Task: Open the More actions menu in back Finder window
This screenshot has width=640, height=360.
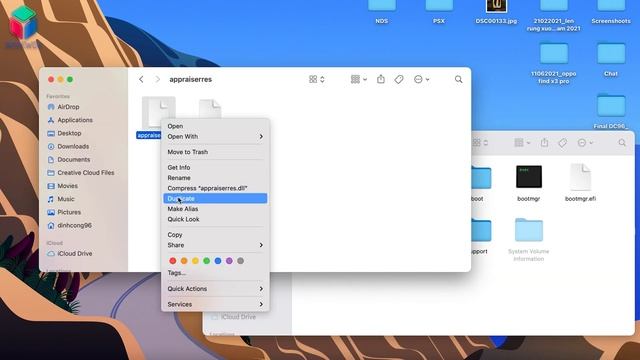Action: point(585,142)
